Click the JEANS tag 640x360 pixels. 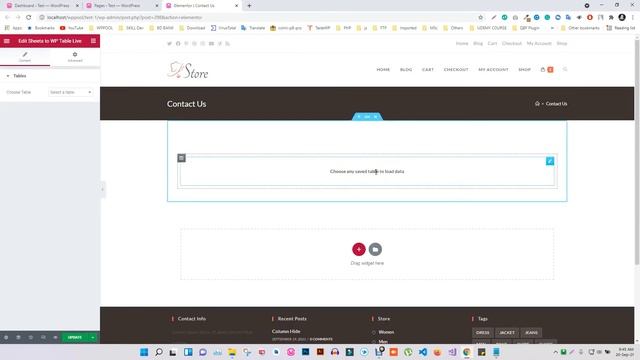[531, 333]
